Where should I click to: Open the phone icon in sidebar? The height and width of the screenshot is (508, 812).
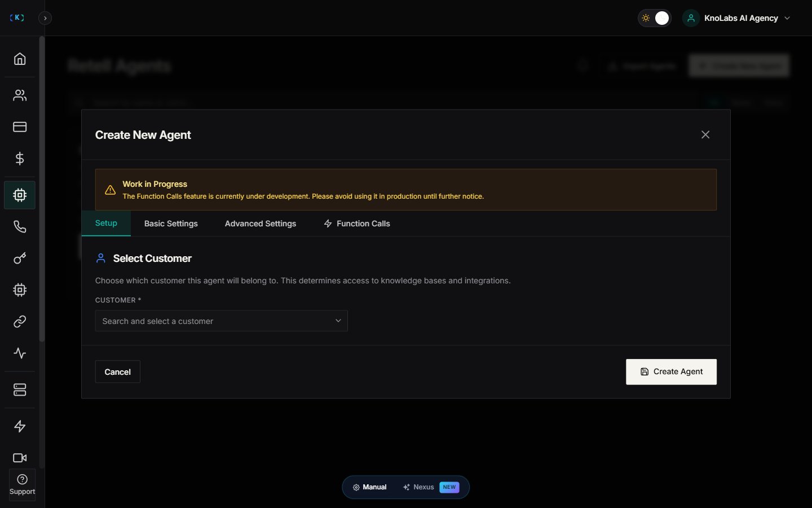[x=20, y=227]
